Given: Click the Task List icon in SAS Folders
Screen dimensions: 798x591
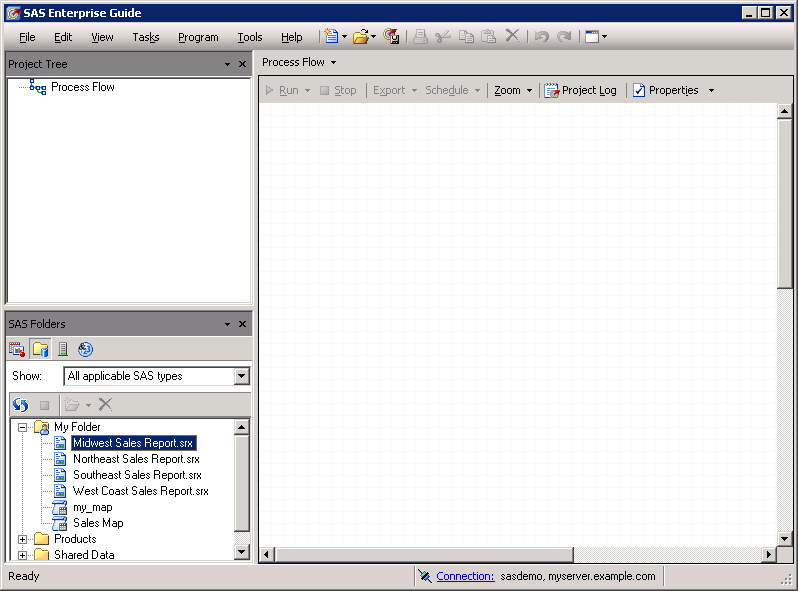Looking at the screenshot, I should point(17,349).
